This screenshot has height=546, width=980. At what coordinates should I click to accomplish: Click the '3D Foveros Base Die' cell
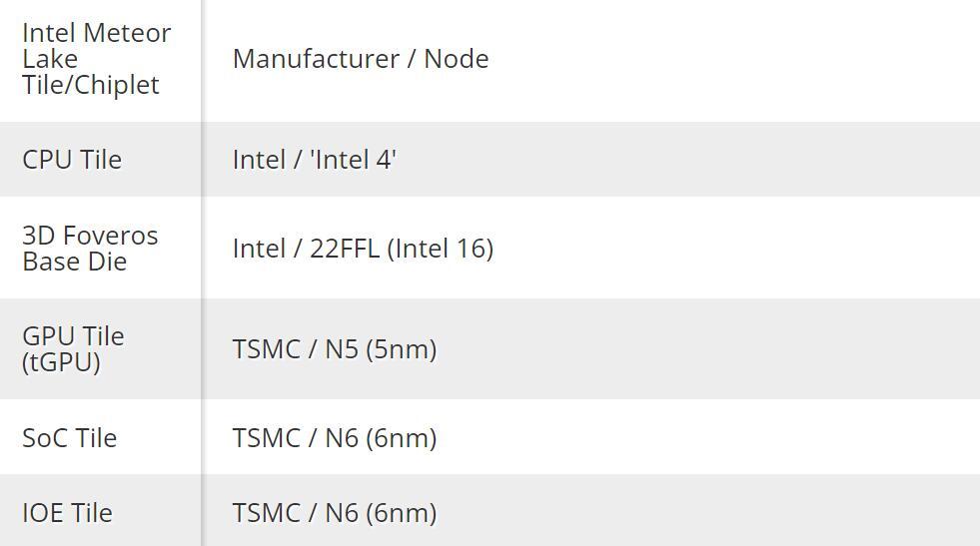click(x=90, y=249)
